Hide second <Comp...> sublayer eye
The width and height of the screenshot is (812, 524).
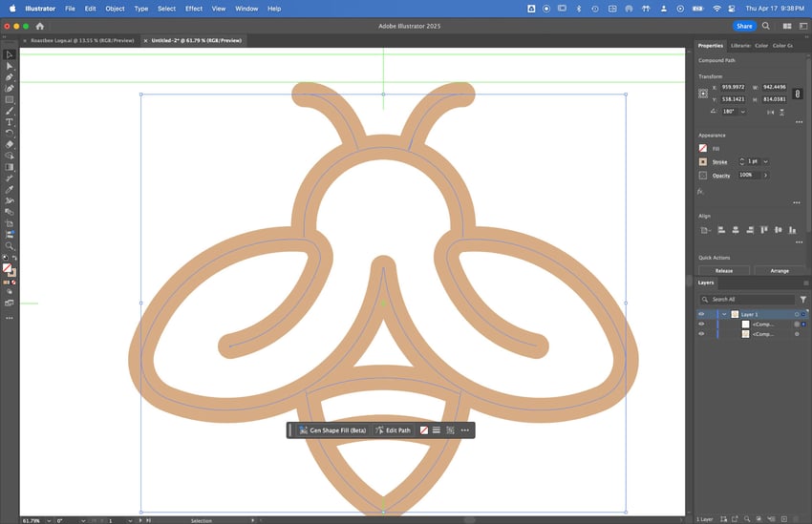pyautogui.click(x=702, y=334)
